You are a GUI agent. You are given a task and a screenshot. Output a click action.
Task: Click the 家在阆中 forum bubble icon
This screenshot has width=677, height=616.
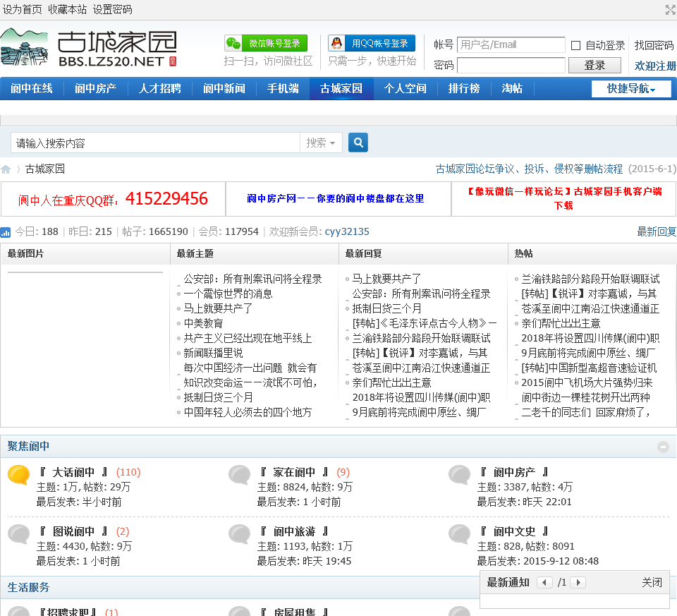240,475
